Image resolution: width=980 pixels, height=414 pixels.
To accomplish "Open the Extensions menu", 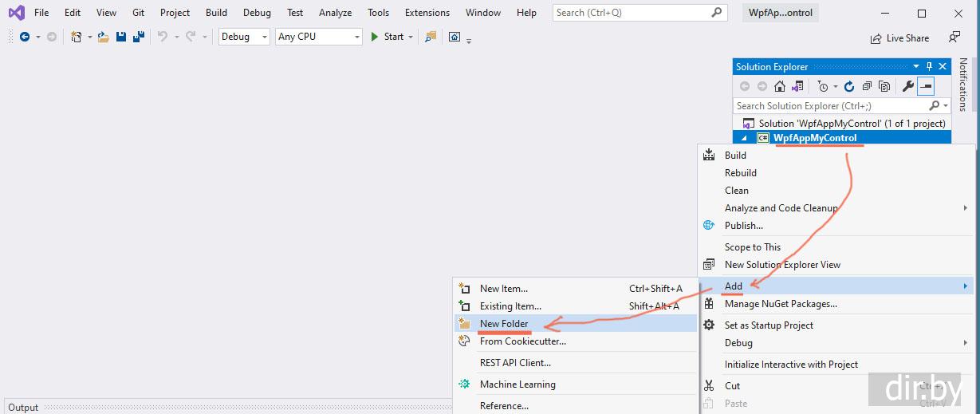I will (x=427, y=13).
